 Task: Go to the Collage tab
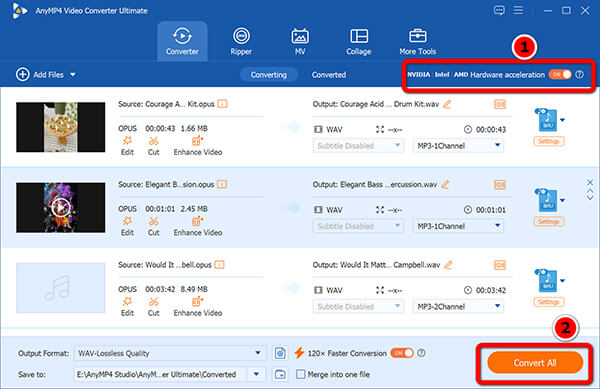[359, 41]
